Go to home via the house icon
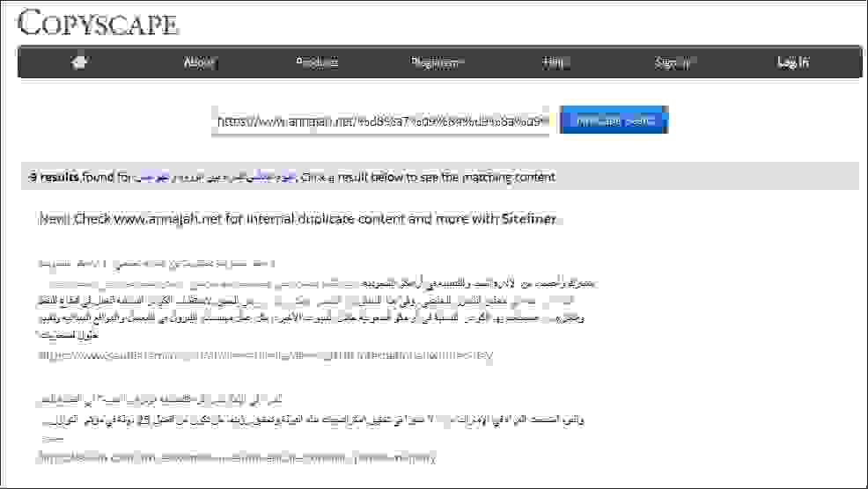 pos(79,62)
